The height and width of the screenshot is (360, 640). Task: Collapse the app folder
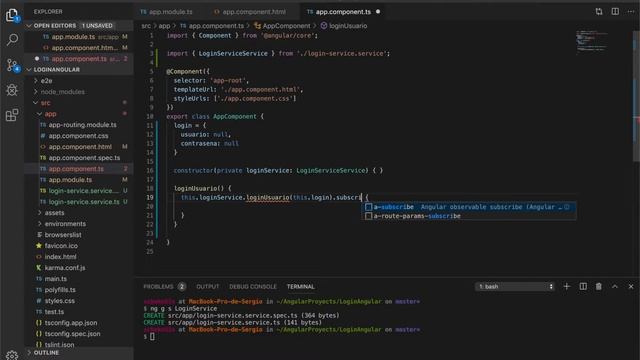79,113
